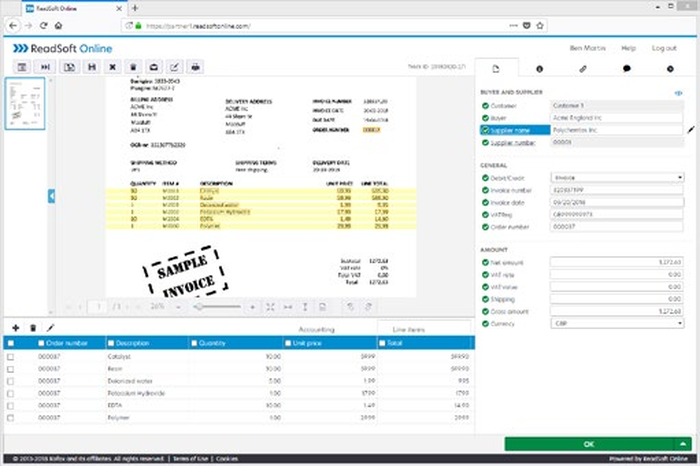This screenshot has height=466, width=700.
Task: Click the Buyer field showing Acme England Inc
Action: pos(616,118)
